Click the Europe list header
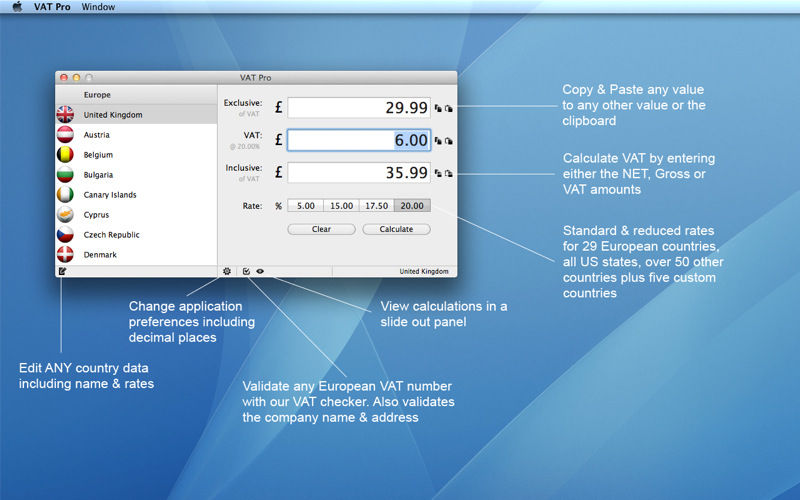Image resolution: width=800 pixels, height=500 pixels. click(136, 95)
